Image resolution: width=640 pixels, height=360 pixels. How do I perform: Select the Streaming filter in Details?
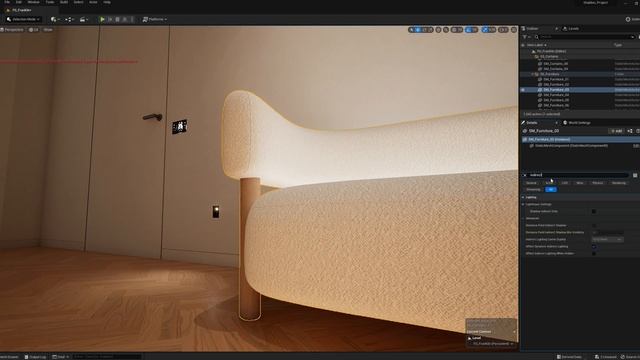pyautogui.click(x=533, y=189)
